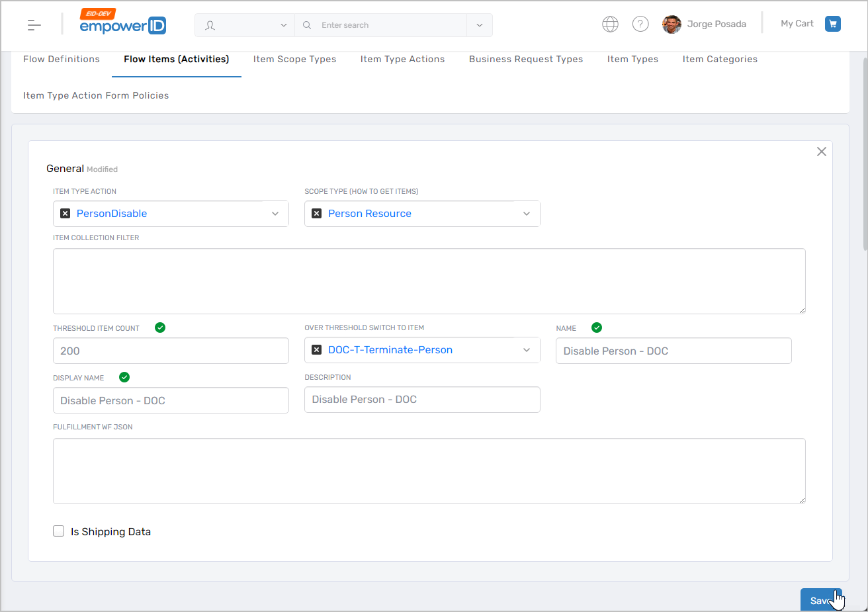Screen dimensions: 868x612
Task: Click inside the Fulfillment WF JSON textarea
Action: [429, 470]
